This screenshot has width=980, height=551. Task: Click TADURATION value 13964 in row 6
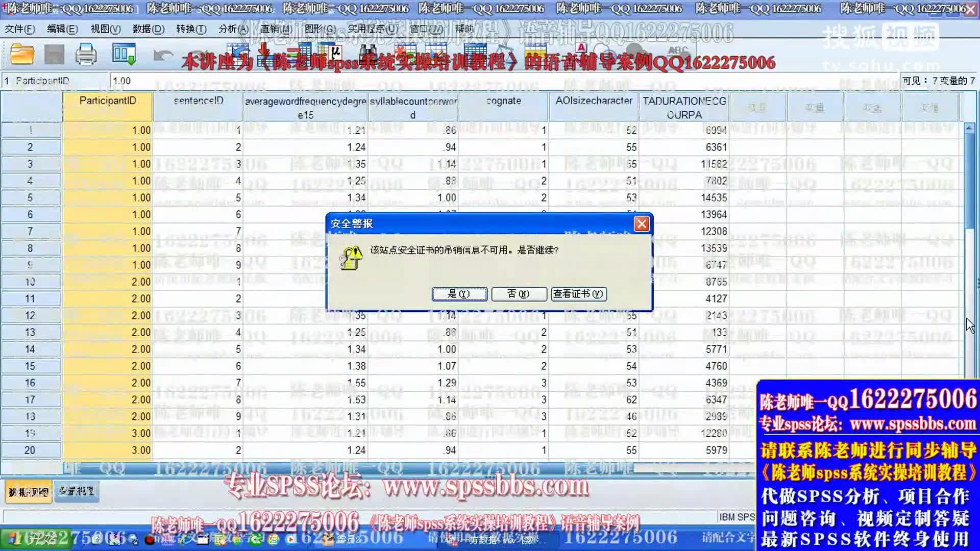(684, 214)
